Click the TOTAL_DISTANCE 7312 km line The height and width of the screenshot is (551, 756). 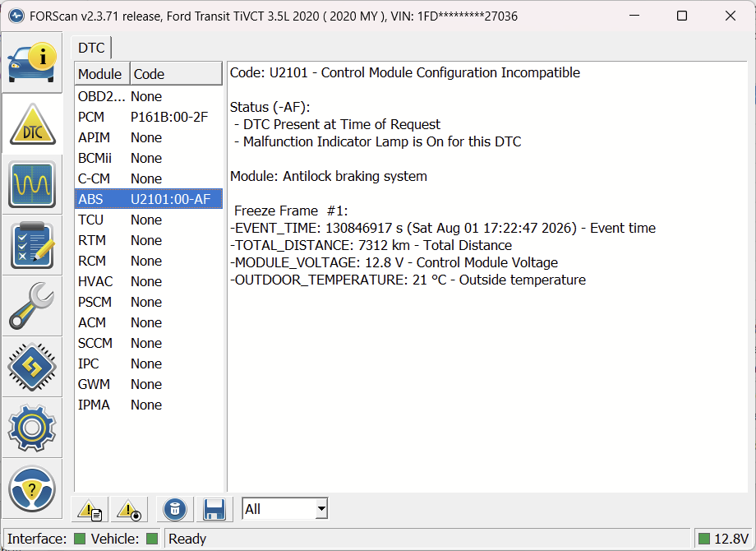371,246
